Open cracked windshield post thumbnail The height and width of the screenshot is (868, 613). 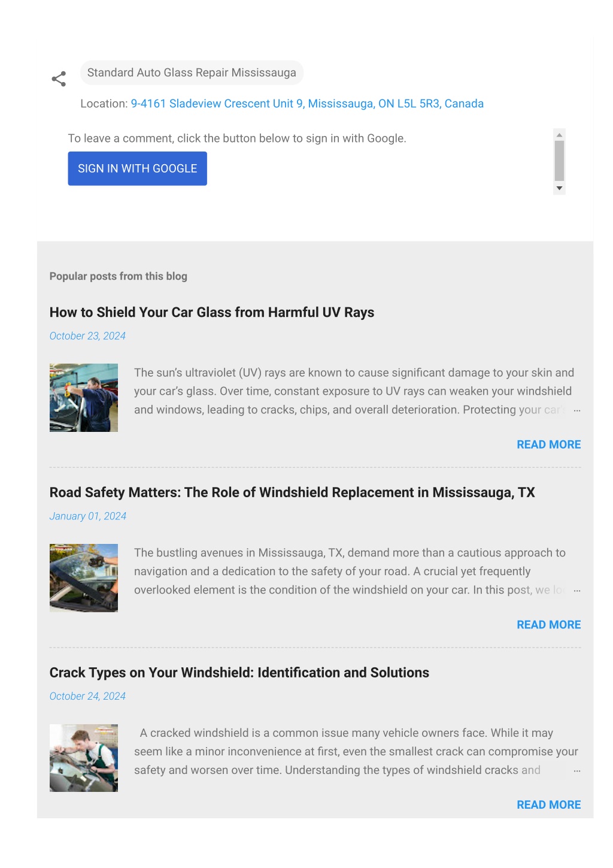pyautogui.click(x=84, y=758)
